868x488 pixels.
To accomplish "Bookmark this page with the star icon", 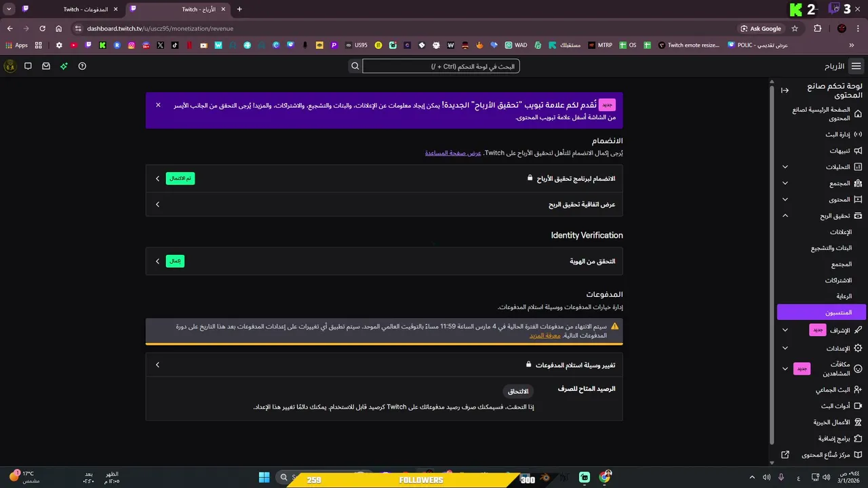I will [795, 28].
